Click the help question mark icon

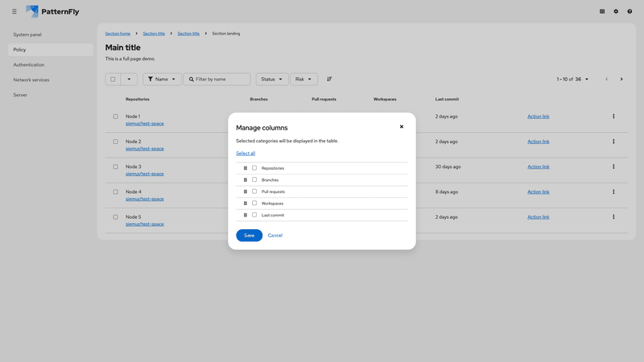(630, 11)
